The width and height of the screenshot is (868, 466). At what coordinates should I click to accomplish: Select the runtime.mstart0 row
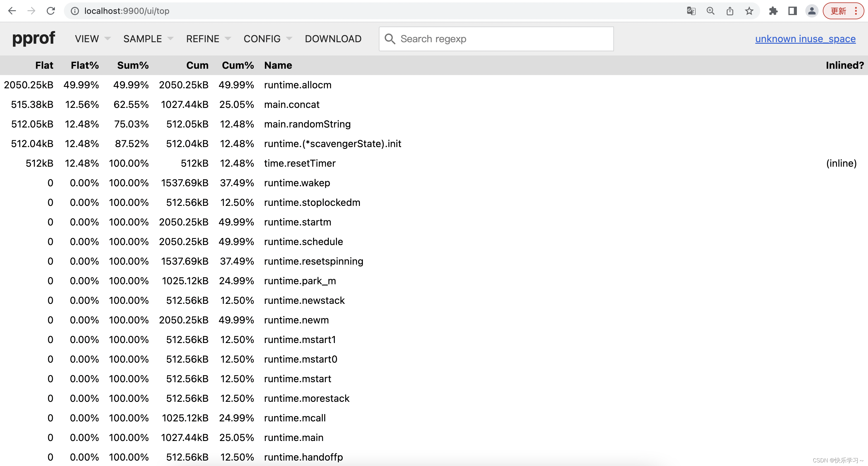434,359
